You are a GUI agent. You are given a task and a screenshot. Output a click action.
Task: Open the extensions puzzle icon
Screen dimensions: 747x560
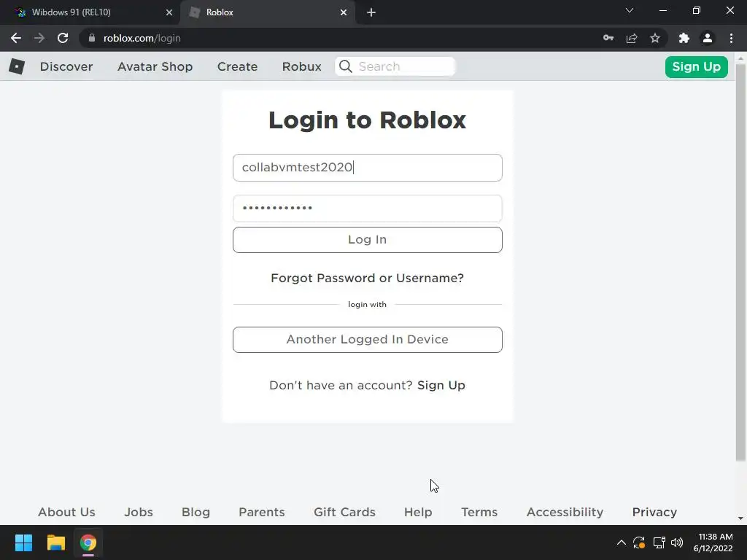684,38
